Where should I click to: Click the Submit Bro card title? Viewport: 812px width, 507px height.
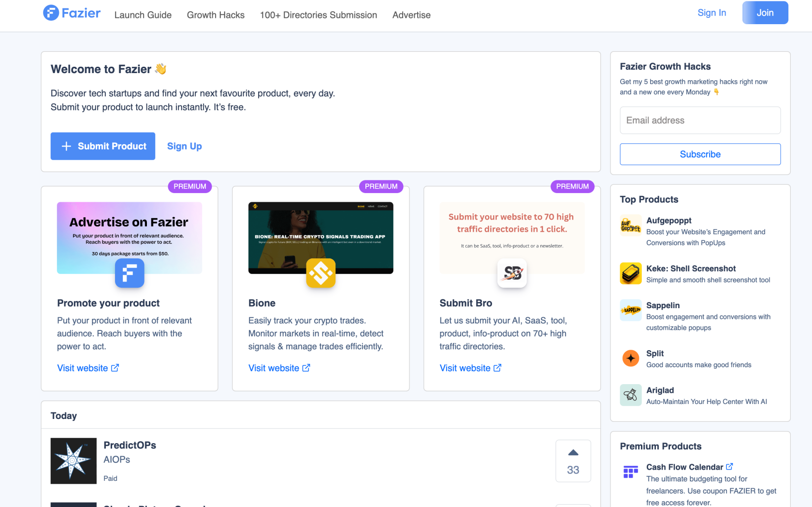[466, 303]
